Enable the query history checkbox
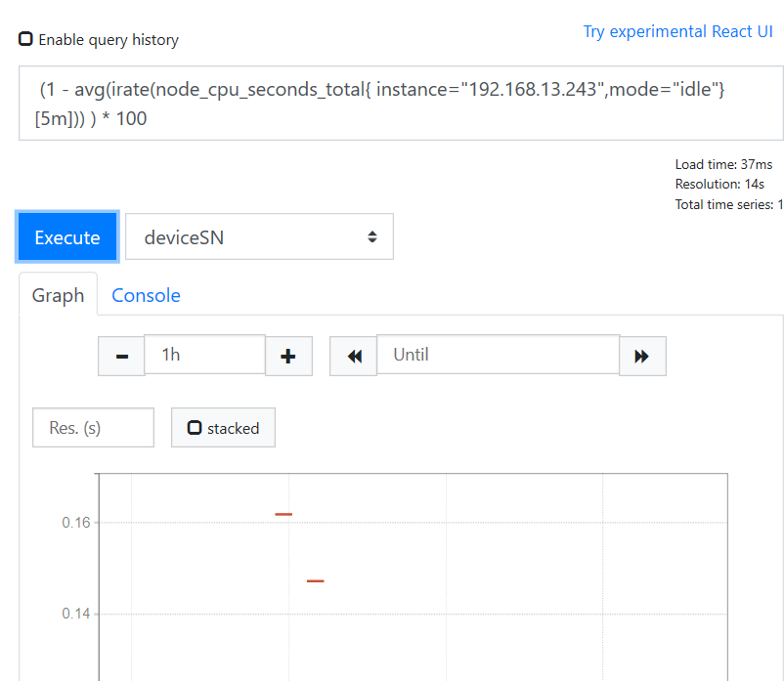Screen dimensions: 784x681 coord(25,39)
